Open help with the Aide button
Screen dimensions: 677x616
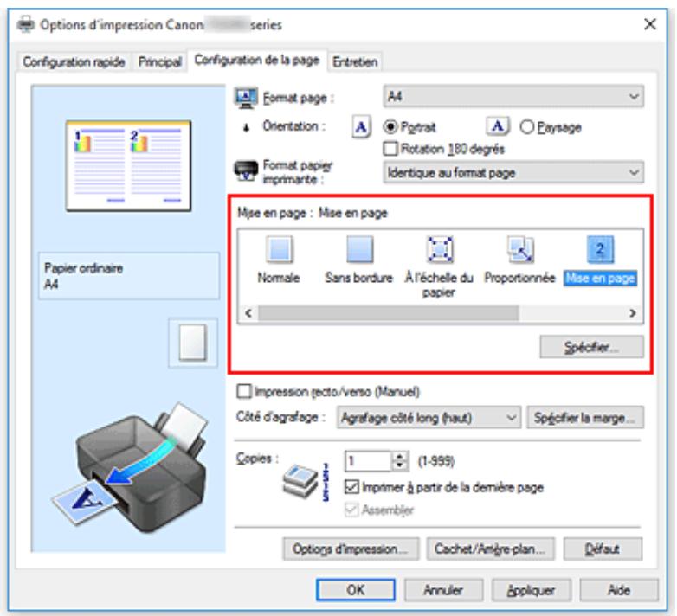619,590
